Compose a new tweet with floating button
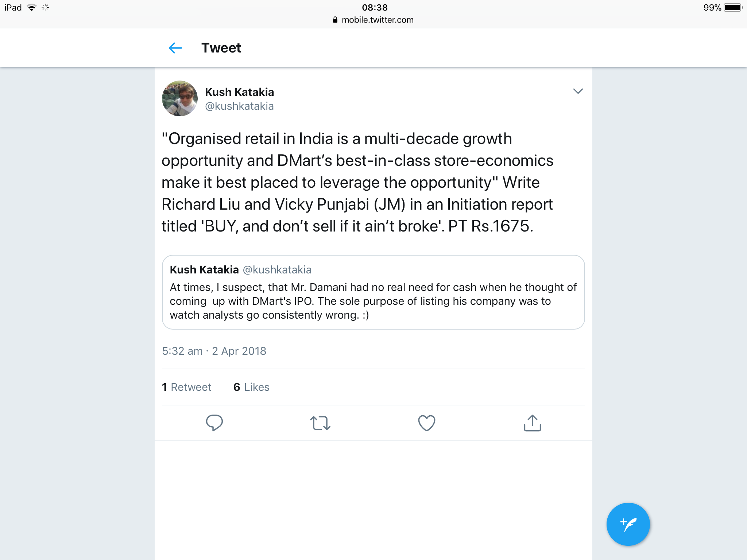This screenshot has height=560, width=747. 628,524
